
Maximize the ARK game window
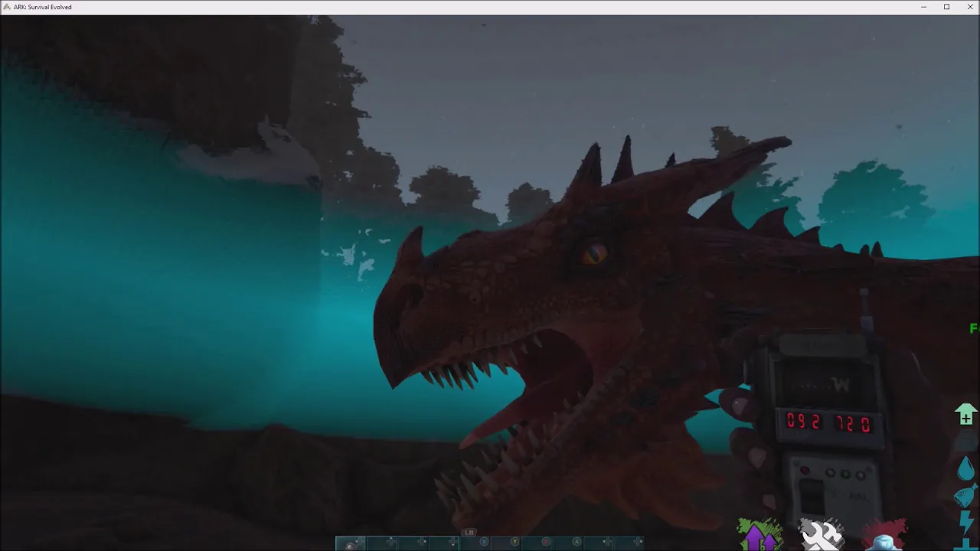[947, 7]
